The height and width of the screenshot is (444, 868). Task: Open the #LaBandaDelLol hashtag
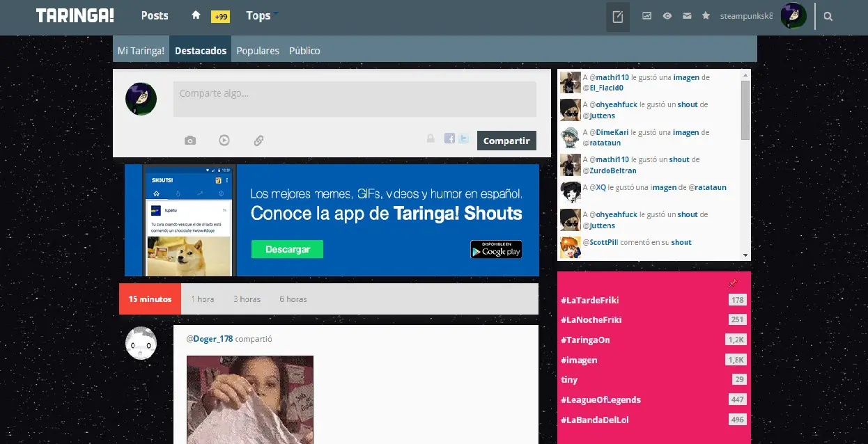pos(595,420)
